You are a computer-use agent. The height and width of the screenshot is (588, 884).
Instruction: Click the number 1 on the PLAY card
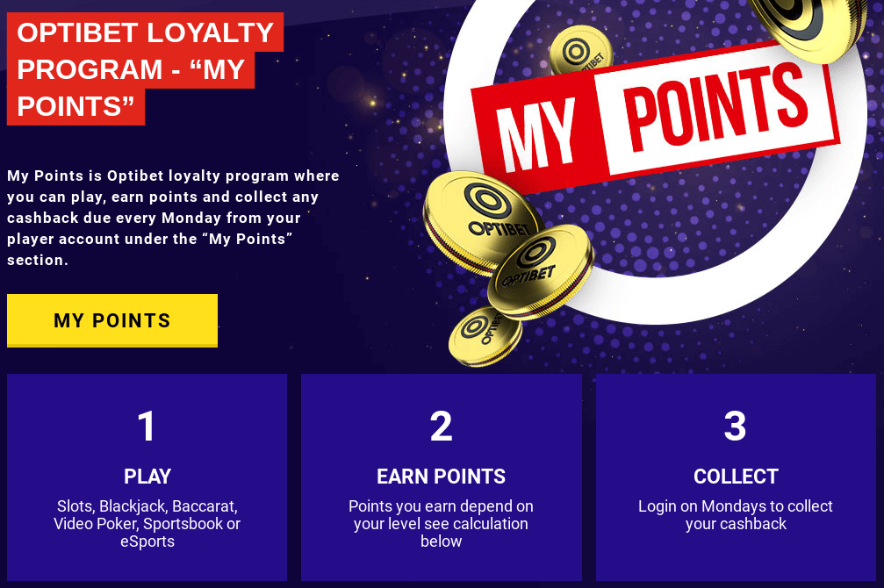(147, 428)
